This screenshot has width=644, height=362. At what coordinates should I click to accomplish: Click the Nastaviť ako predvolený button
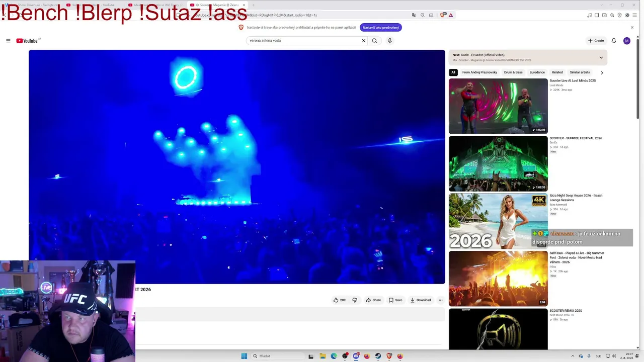click(381, 28)
